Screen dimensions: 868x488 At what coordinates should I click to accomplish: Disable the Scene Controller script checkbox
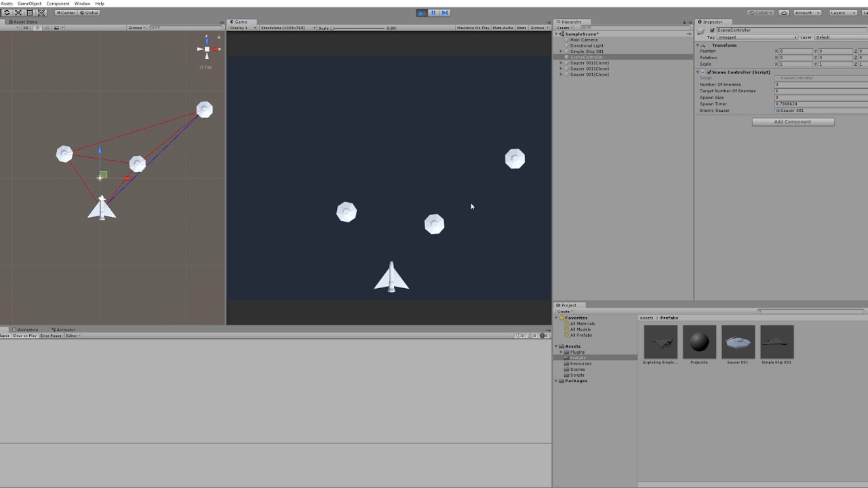709,72
